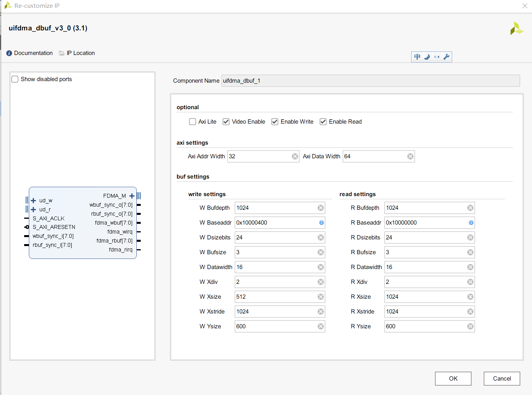Clear the W Dsizebits field
The image size is (532, 395).
[x=321, y=237]
